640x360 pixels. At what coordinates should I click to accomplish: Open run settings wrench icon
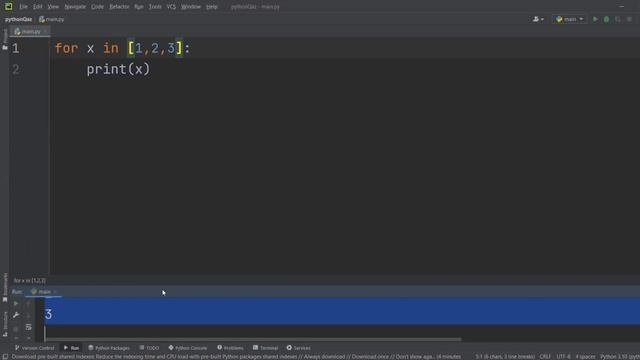[x=16, y=315]
